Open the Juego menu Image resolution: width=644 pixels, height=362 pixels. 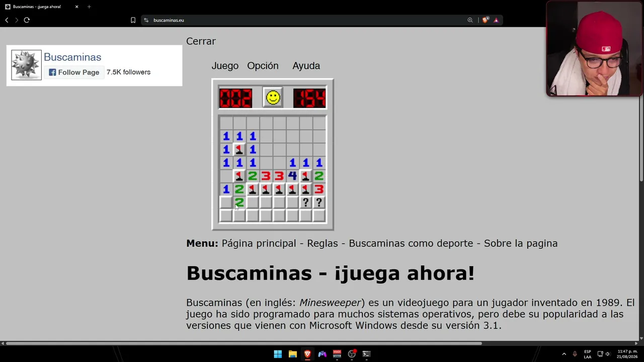point(225,66)
